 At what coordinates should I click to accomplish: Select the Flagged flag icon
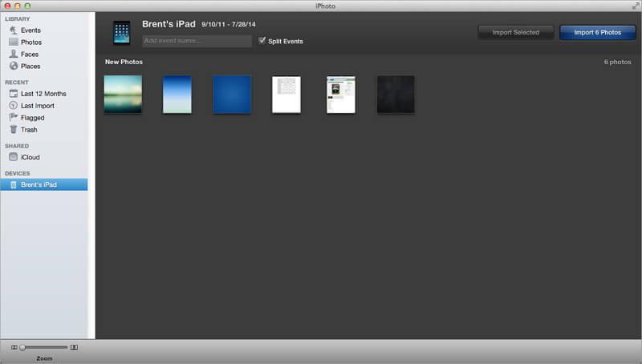point(14,118)
